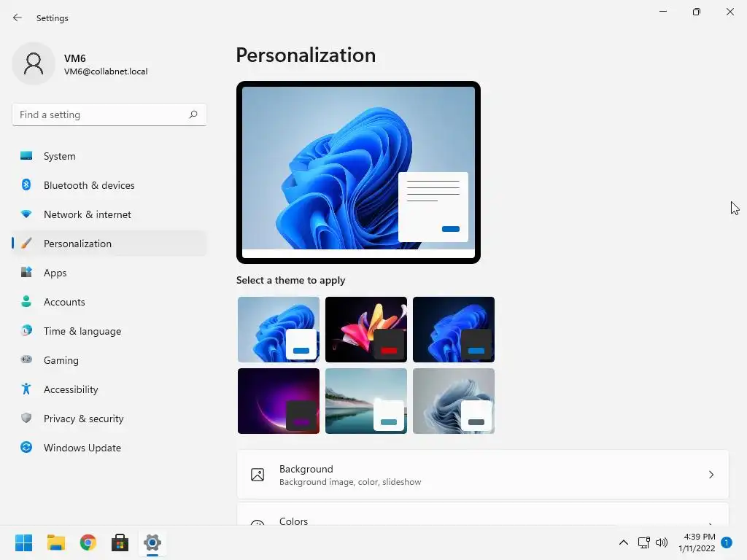Expand Background with its chevron

point(711,475)
